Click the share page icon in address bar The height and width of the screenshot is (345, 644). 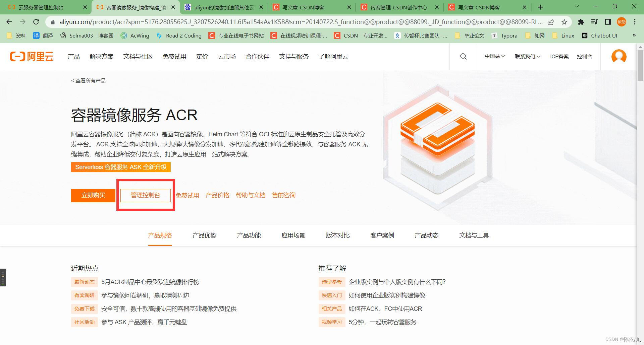(x=551, y=22)
